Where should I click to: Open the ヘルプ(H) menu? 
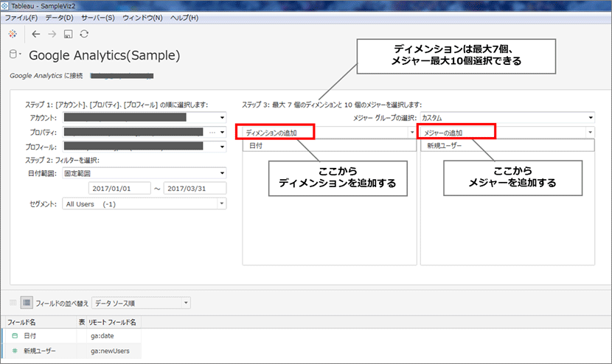[x=184, y=18]
